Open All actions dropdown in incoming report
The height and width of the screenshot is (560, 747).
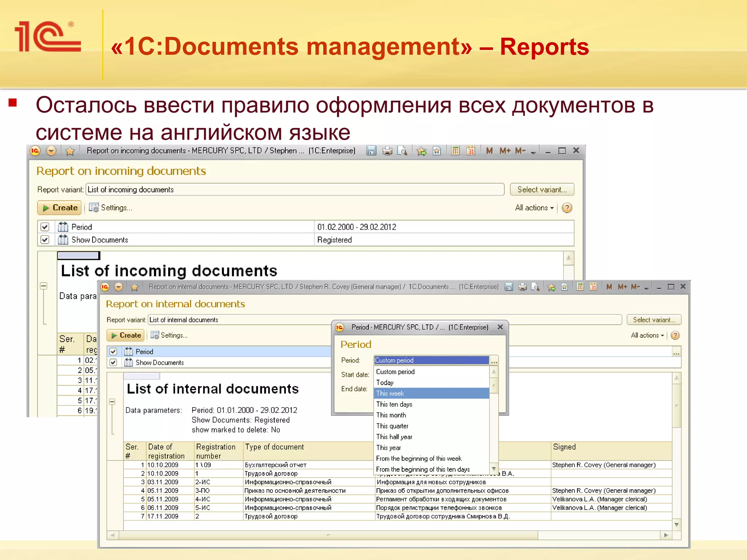[x=534, y=208]
